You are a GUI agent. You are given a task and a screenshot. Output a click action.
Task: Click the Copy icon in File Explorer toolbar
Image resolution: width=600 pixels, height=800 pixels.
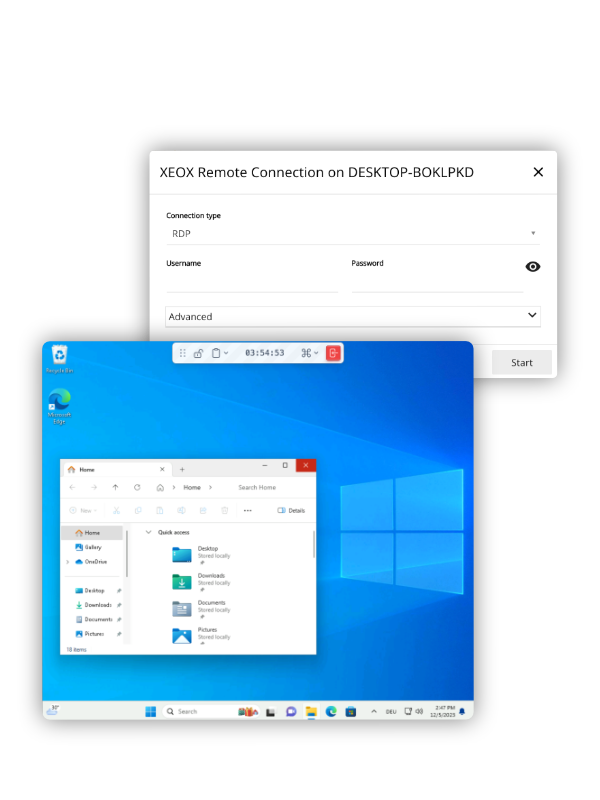coord(138,511)
